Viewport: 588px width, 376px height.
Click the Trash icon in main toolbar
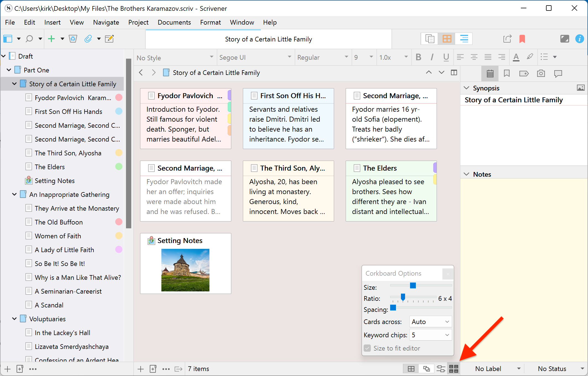point(73,39)
